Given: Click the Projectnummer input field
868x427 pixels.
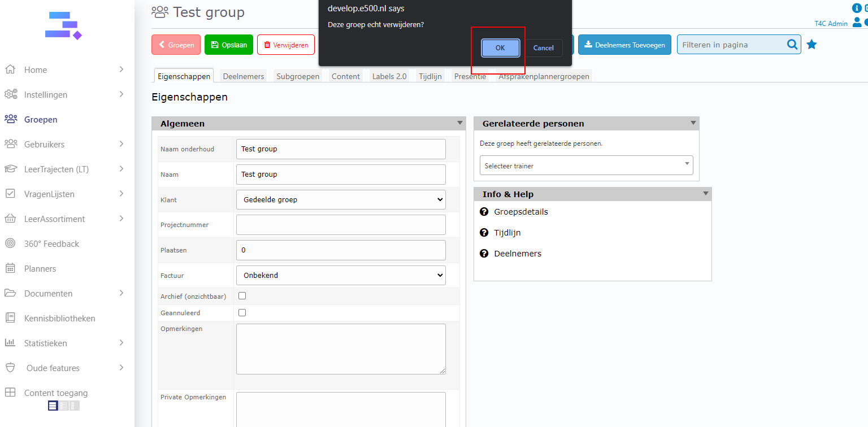Looking at the screenshot, I should click(340, 225).
